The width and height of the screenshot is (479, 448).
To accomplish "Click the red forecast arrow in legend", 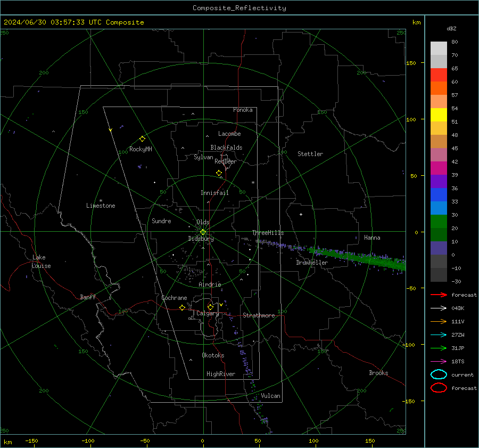I will (x=439, y=295).
